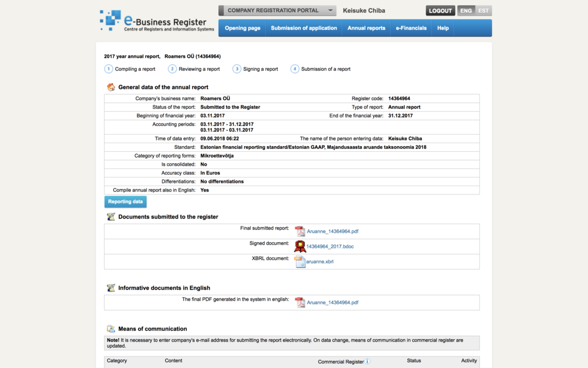Open the Submission of application tab
Image resolution: width=588 pixels, height=368 pixels.
[304, 28]
